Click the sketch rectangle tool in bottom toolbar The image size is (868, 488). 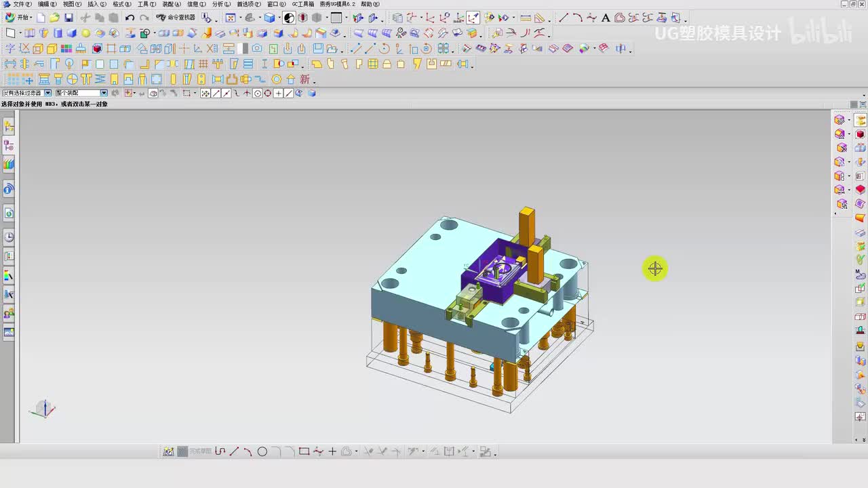pyautogui.click(x=304, y=451)
